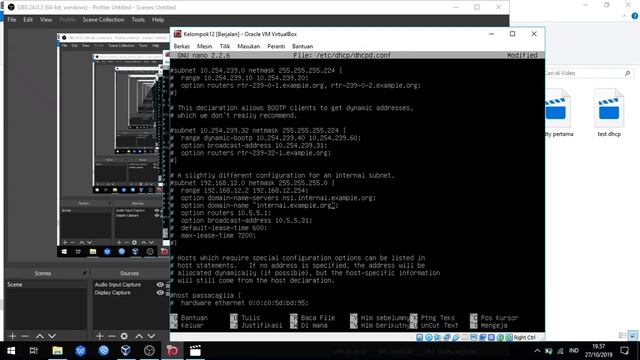The image size is (640, 360).
Task: Click the optical disk indicator in the VirtualBox status bar
Action: pos(429,337)
